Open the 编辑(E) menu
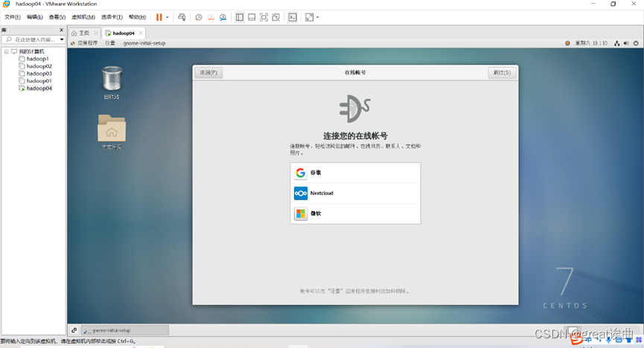 34,17
